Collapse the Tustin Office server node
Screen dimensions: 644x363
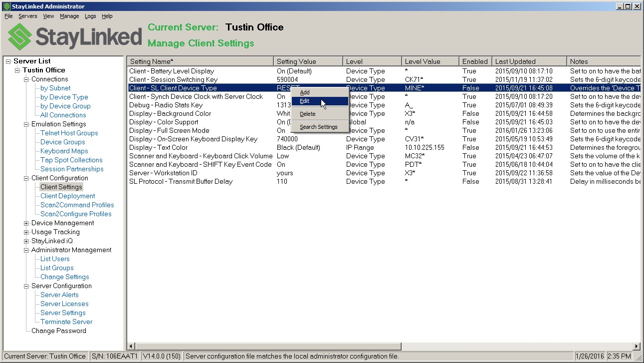pyautogui.click(x=17, y=70)
